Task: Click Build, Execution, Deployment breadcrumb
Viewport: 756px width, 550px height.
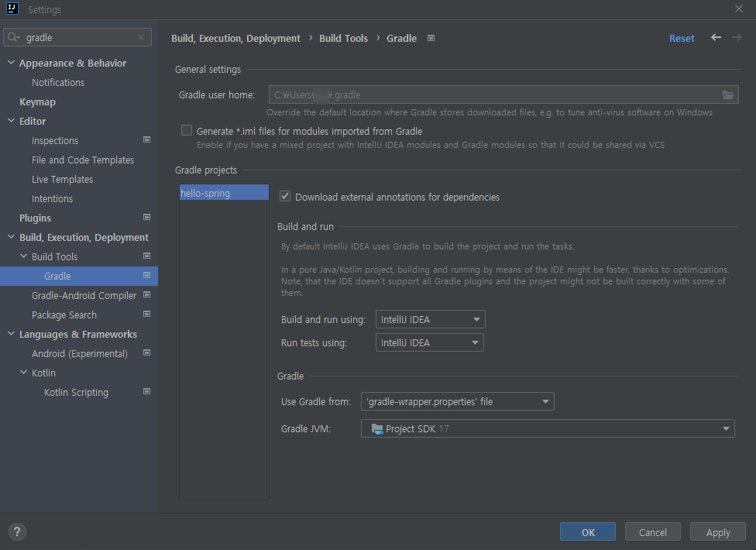Action: coord(235,38)
